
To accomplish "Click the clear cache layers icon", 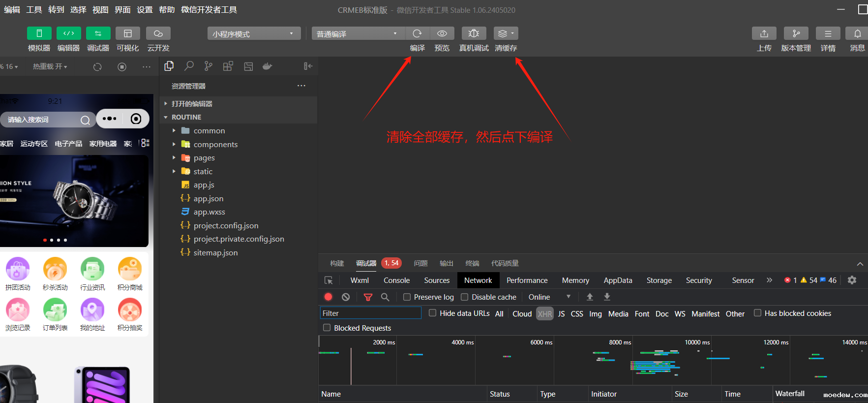I will 505,33.
